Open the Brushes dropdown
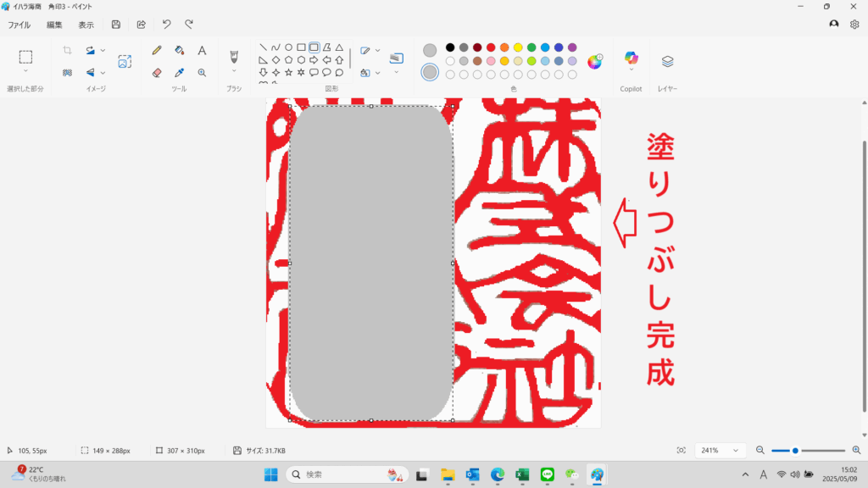Image resolution: width=868 pixels, height=488 pixels. coord(235,71)
